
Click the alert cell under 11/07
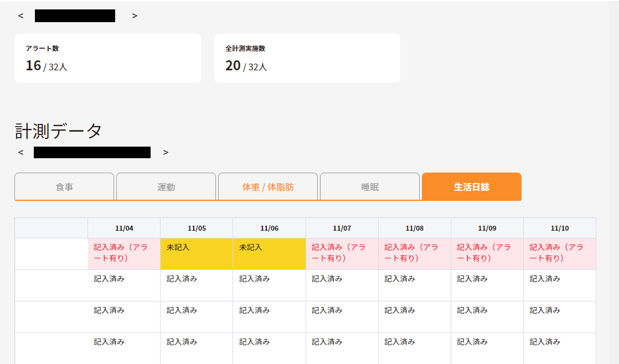click(x=342, y=254)
